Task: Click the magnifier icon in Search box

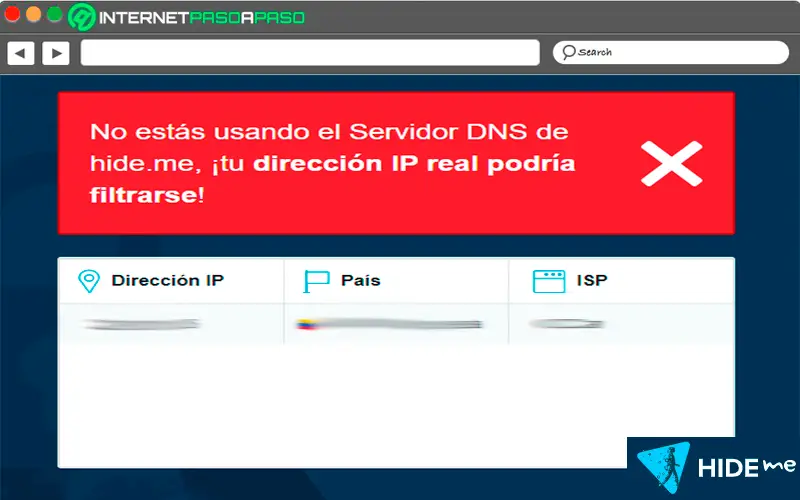Action: 568,52
